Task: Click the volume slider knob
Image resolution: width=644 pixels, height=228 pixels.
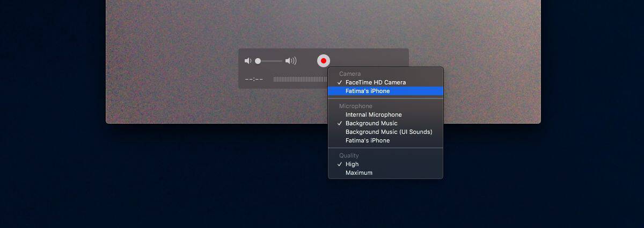Action: (x=258, y=61)
